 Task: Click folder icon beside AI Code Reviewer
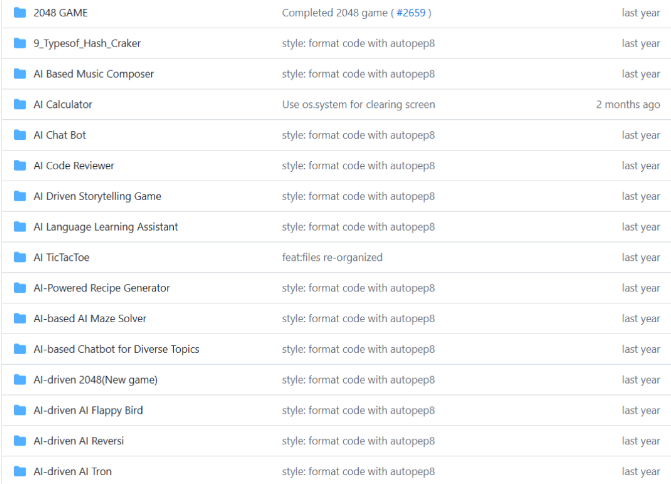click(x=20, y=166)
